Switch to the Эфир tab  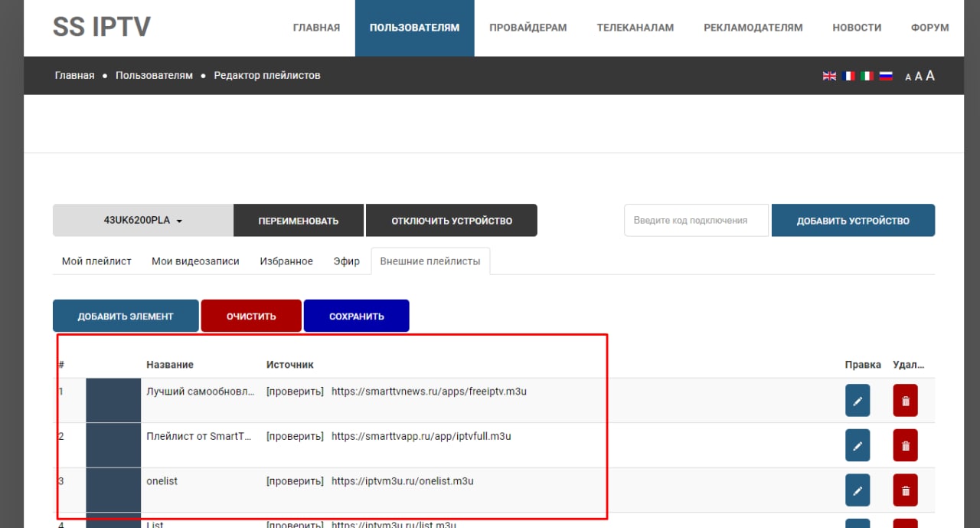point(347,261)
